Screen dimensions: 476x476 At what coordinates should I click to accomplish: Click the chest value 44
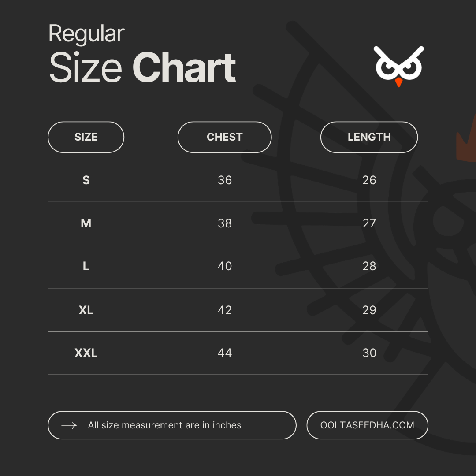click(225, 353)
